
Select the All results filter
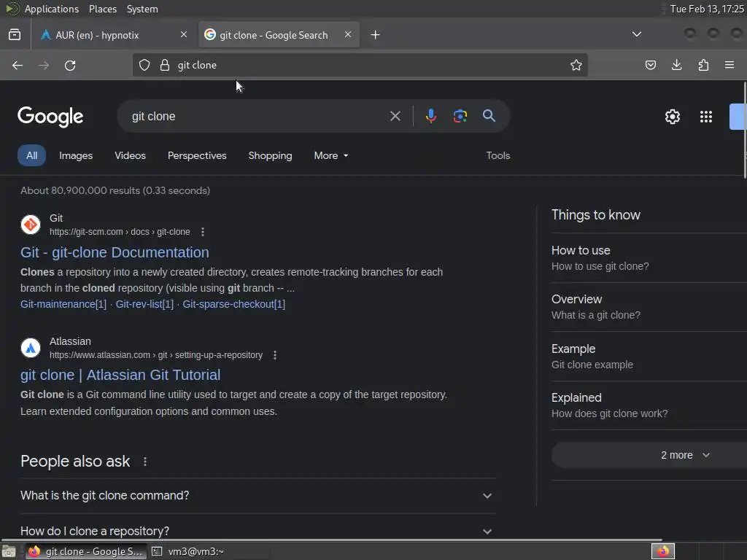pos(32,156)
